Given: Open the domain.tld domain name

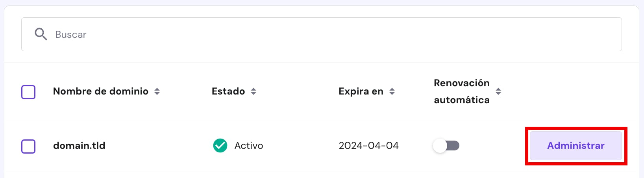Looking at the screenshot, I should tap(79, 146).
